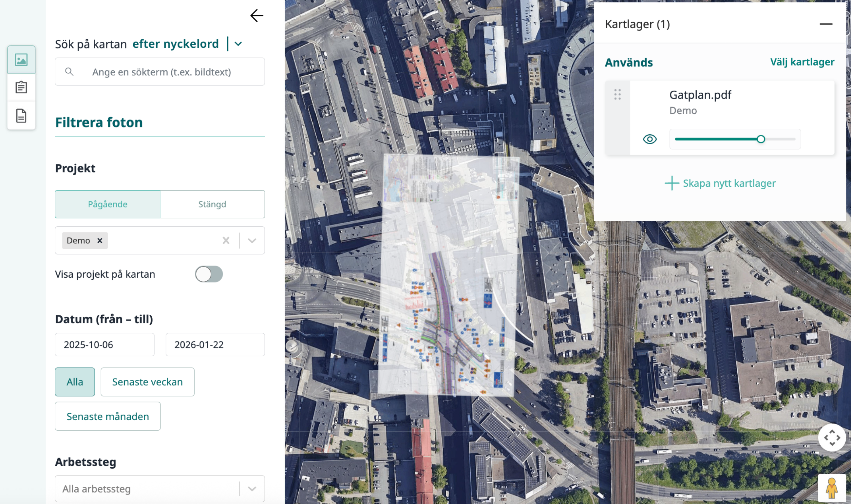Minimize the Kartlager panel
The width and height of the screenshot is (851, 504).
(825, 24)
